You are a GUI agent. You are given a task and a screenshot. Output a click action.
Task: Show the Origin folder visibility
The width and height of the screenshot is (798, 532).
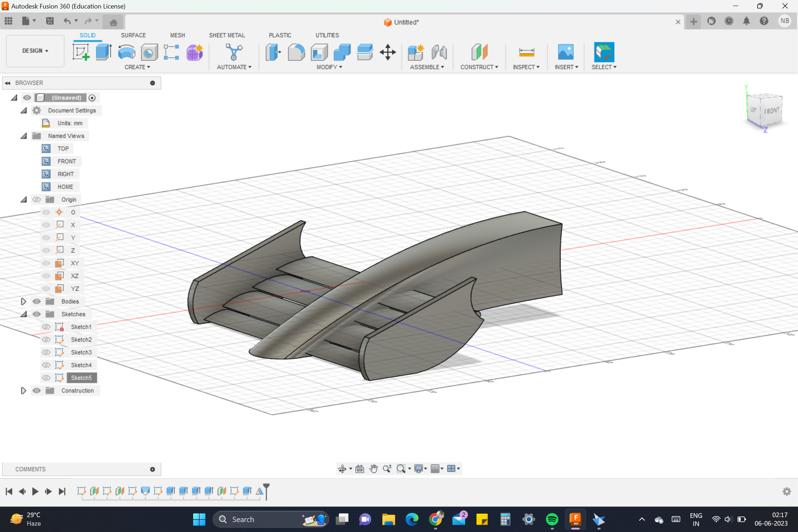36,199
